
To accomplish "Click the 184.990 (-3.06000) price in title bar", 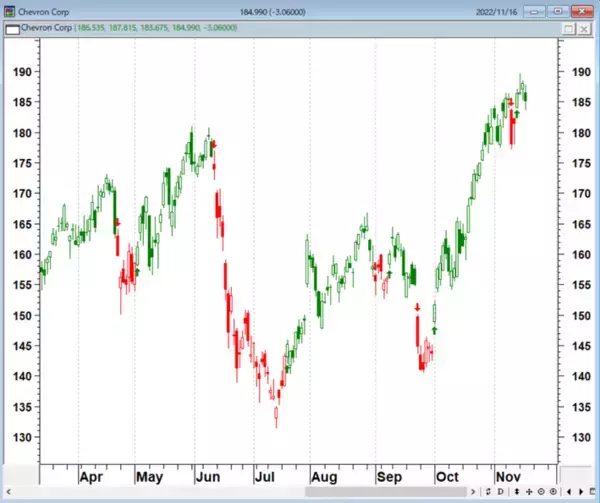I will (x=272, y=12).
